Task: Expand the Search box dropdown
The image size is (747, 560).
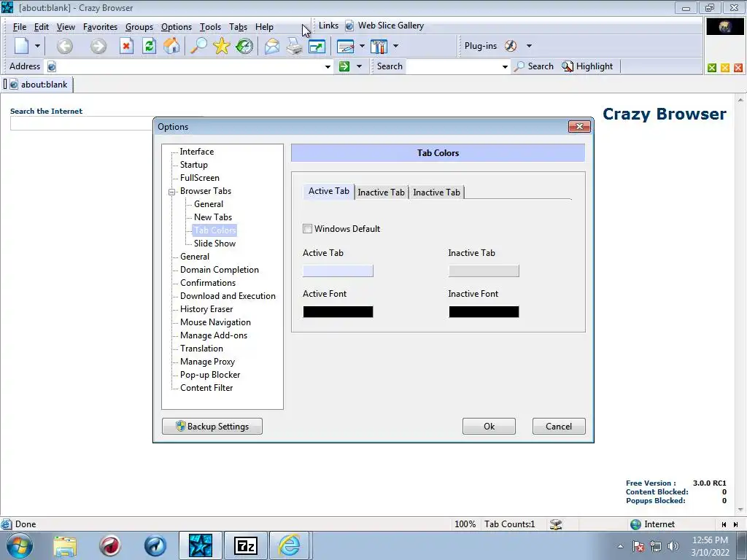Action: coord(505,66)
